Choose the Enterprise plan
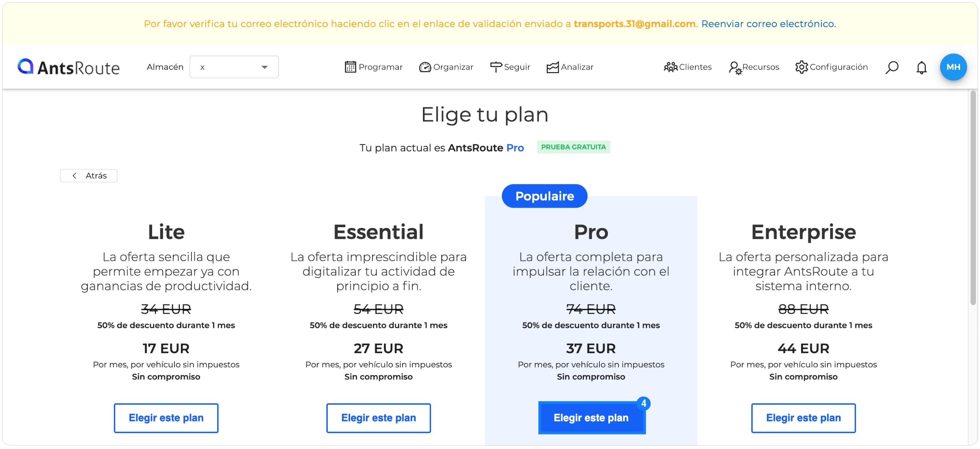 (x=803, y=418)
